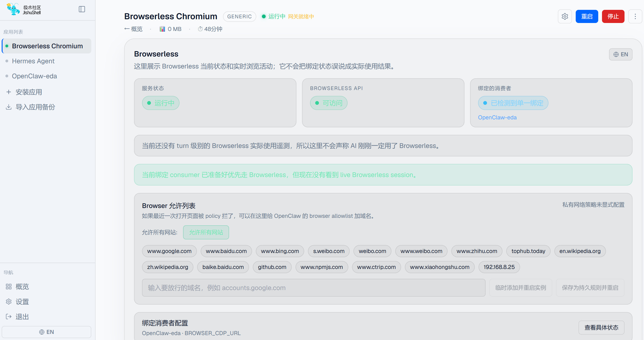644x340 pixels.
Task: Click the globe icon in Browserless panel EN button
Action: pyautogui.click(x=616, y=54)
